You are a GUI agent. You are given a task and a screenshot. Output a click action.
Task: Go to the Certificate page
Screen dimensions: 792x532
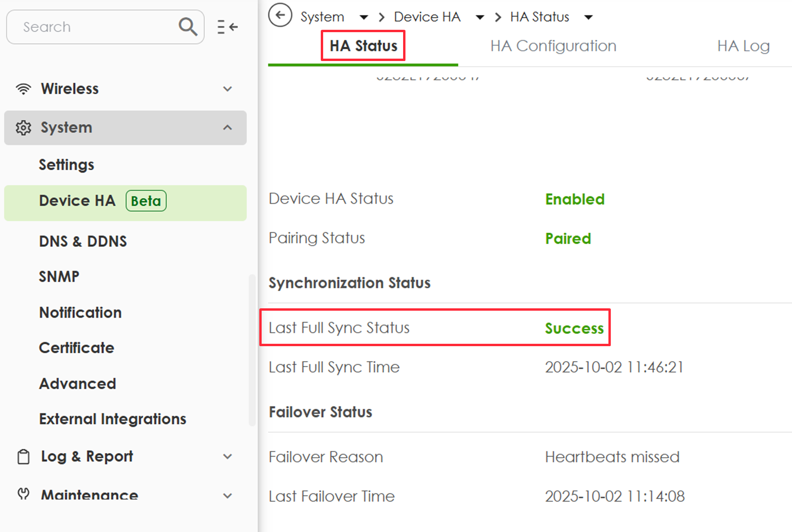pyautogui.click(x=77, y=348)
